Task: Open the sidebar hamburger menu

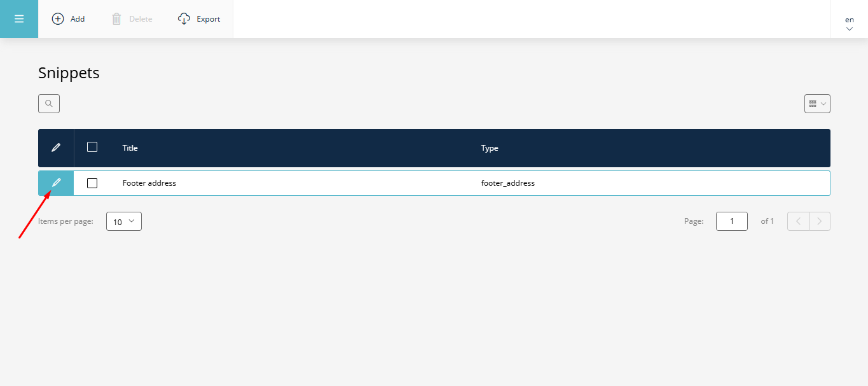Action: coord(18,18)
